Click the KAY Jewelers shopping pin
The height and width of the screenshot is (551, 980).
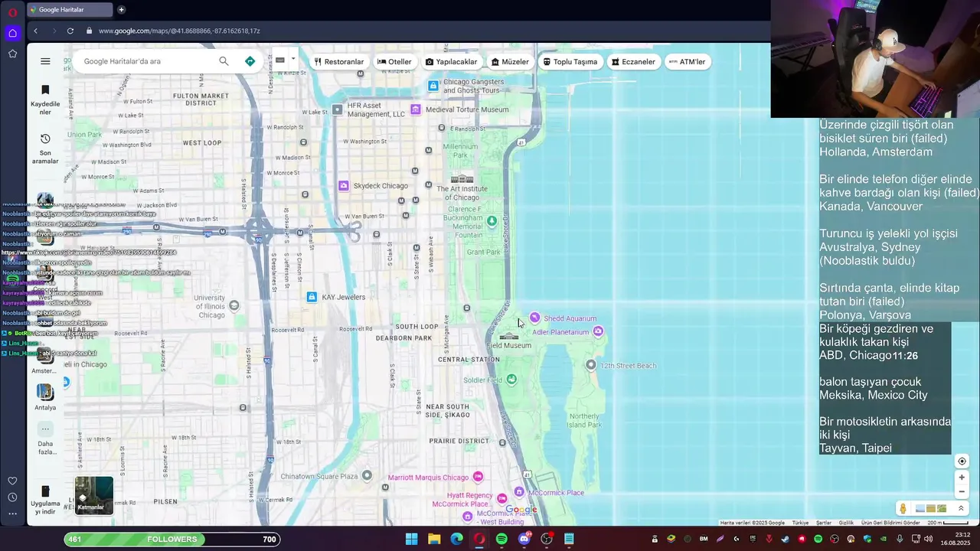[x=312, y=297]
